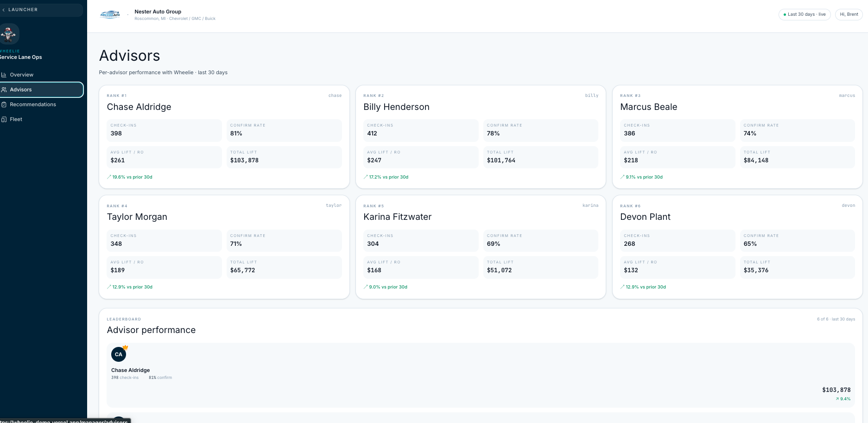Click the Last 30 days · live pill
The height and width of the screenshot is (423, 868).
(805, 14)
